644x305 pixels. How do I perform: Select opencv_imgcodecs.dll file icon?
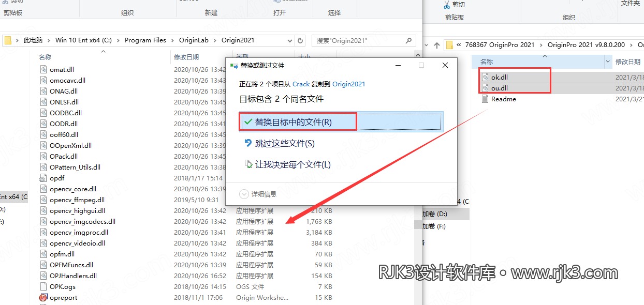pyautogui.click(x=43, y=221)
